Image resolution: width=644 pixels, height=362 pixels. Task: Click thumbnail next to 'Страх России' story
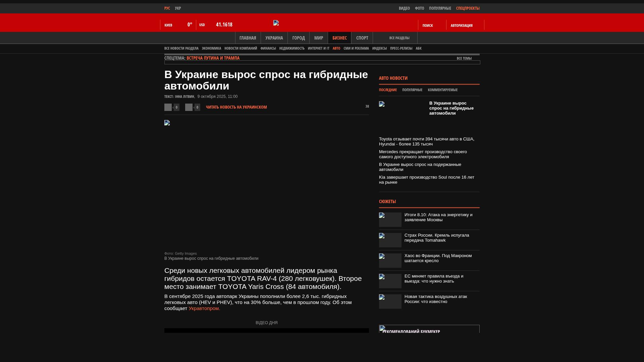click(390, 240)
